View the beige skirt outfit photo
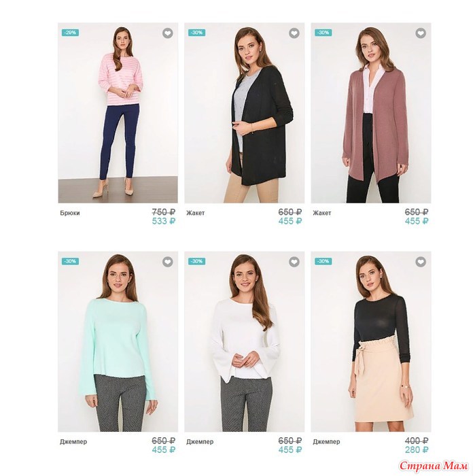This screenshot has height=476, width=473. 371,341
